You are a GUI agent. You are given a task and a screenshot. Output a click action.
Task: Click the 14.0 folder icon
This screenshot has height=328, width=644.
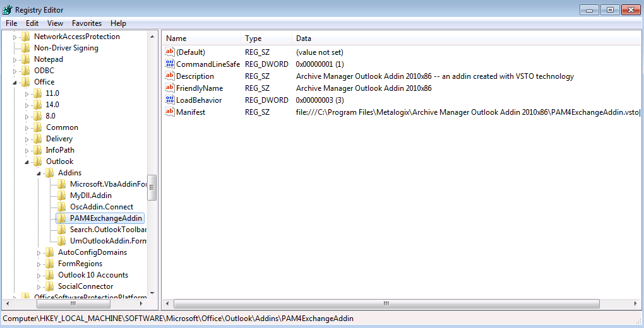[38, 105]
